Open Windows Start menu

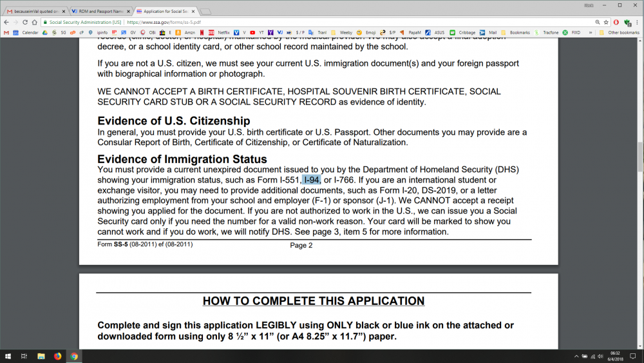pos(7,356)
